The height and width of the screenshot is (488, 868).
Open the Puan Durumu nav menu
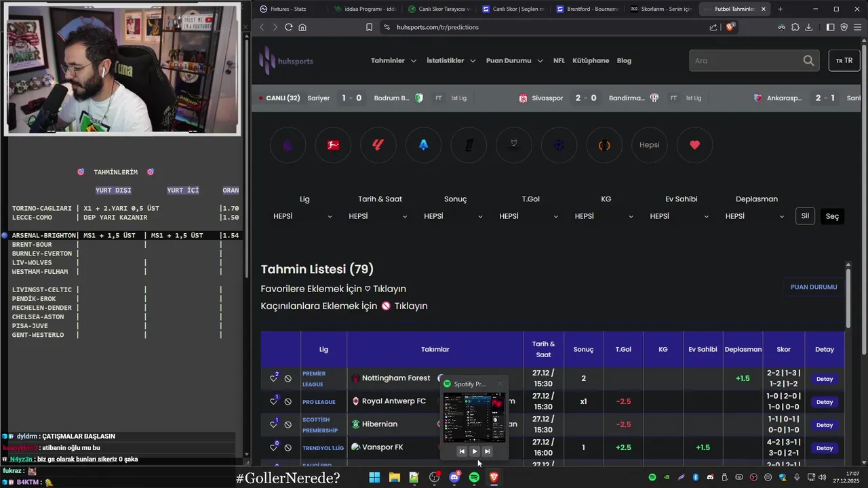point(514,60)
